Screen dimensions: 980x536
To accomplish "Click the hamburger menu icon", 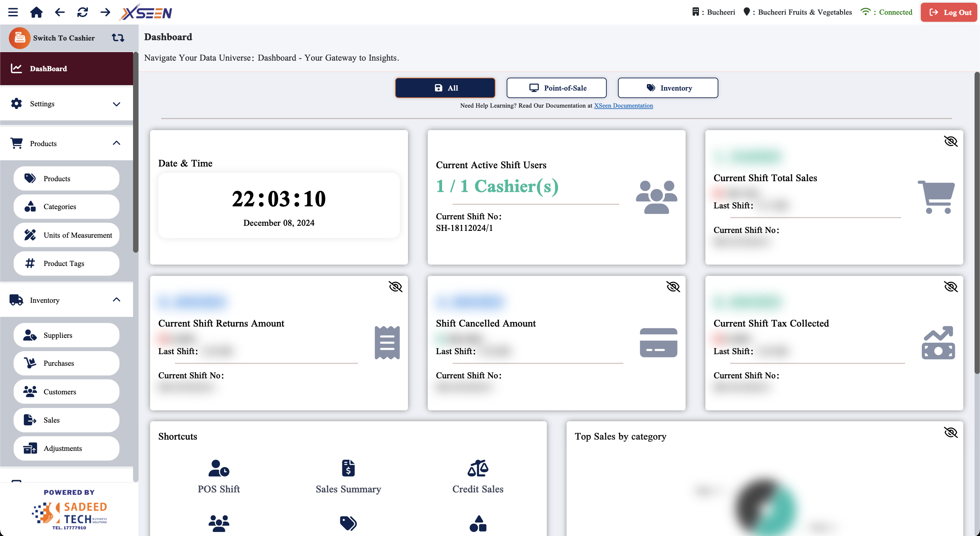I will point(13,12).
